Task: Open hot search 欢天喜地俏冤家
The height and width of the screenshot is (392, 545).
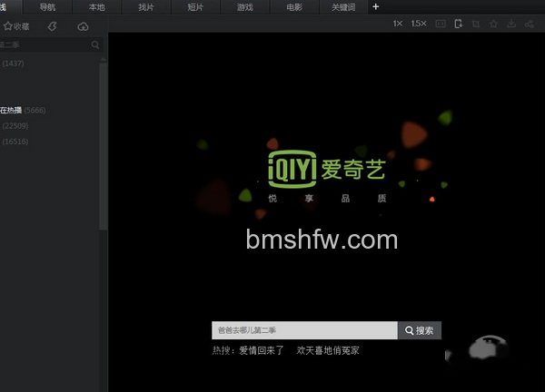Action: 328,350
